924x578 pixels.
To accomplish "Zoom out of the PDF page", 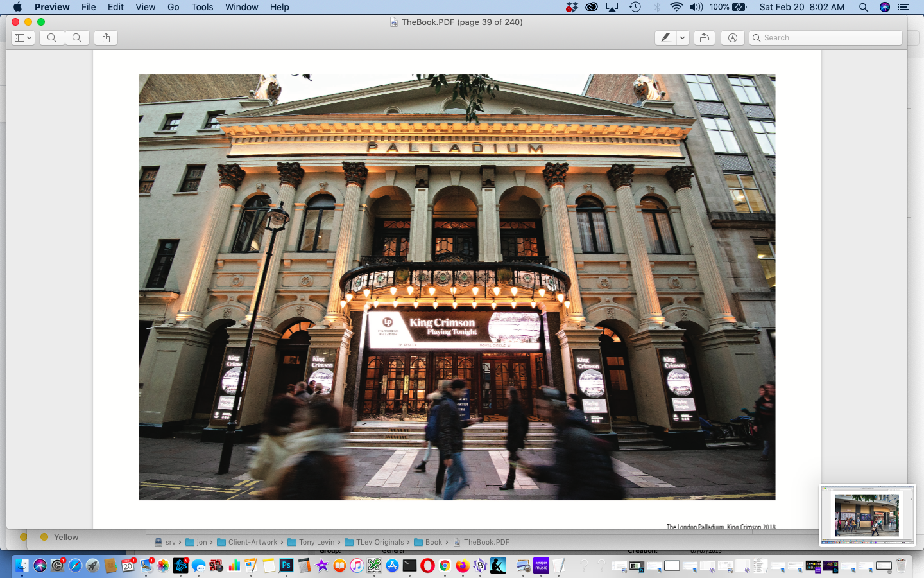I will tap(52, 38).
